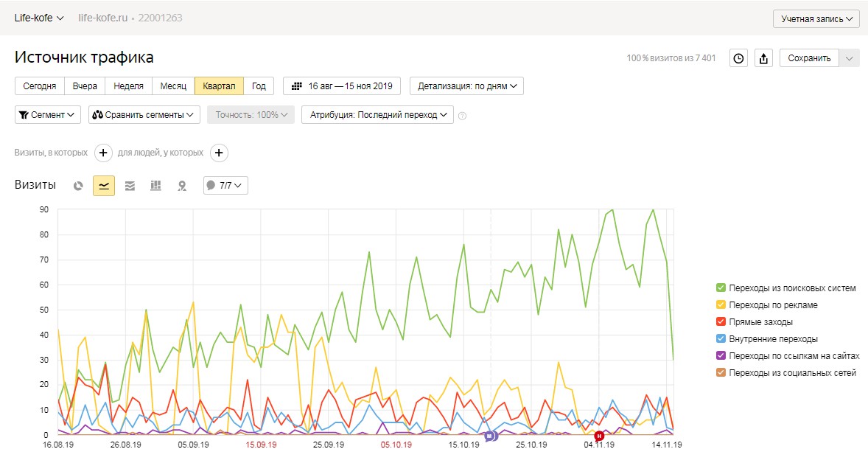Toggle the Прямые заходы series checkbox
Screen dimensions: 868x463
(721, 322)
